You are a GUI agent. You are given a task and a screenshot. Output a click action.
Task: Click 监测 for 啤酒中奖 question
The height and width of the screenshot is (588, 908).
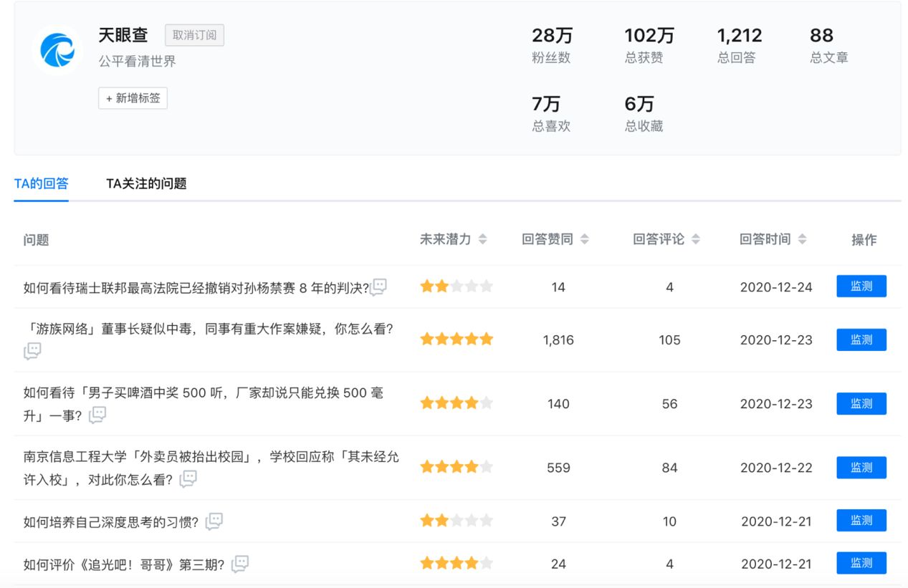point(861,403)
